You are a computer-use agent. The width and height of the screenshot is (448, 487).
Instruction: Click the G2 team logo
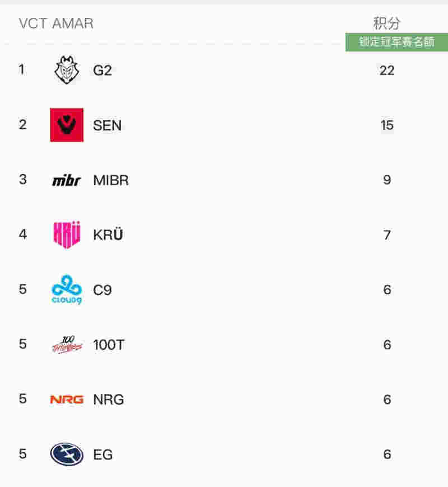click(67, 70)
